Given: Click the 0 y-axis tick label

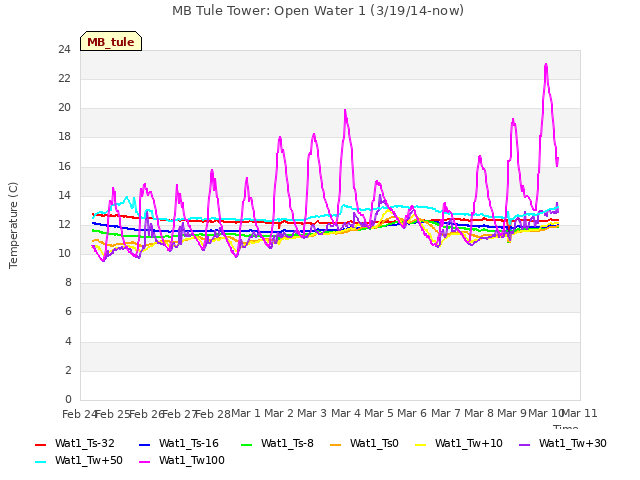Looking at the screenshot, I should (68, 399).
